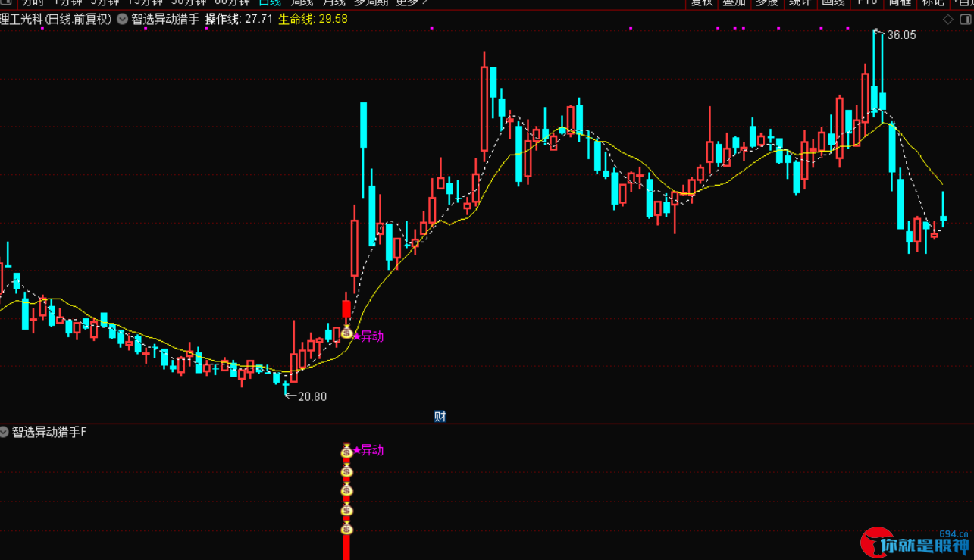Open the indicator dropdown beside 智选异动猎手
The width and height of the screenshot is (974, 560).
pos(123,20)
